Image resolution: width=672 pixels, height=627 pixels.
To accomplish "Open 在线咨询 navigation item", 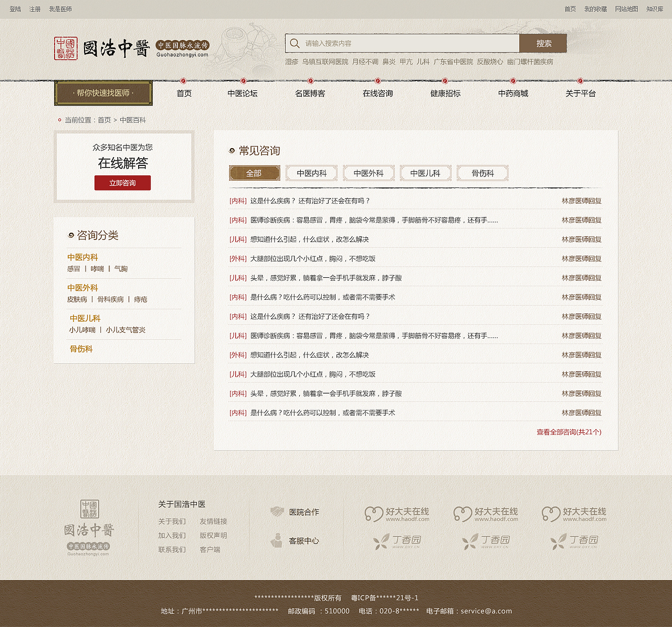I will tap(378, 93).
